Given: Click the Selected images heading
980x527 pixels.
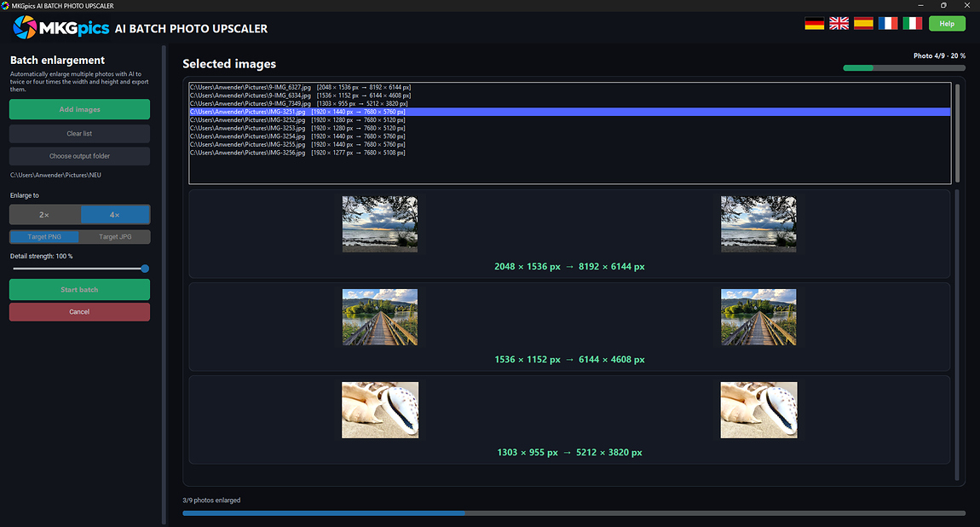Looking at the screenshot, I should pyautogui.click(x=229, y=64).
